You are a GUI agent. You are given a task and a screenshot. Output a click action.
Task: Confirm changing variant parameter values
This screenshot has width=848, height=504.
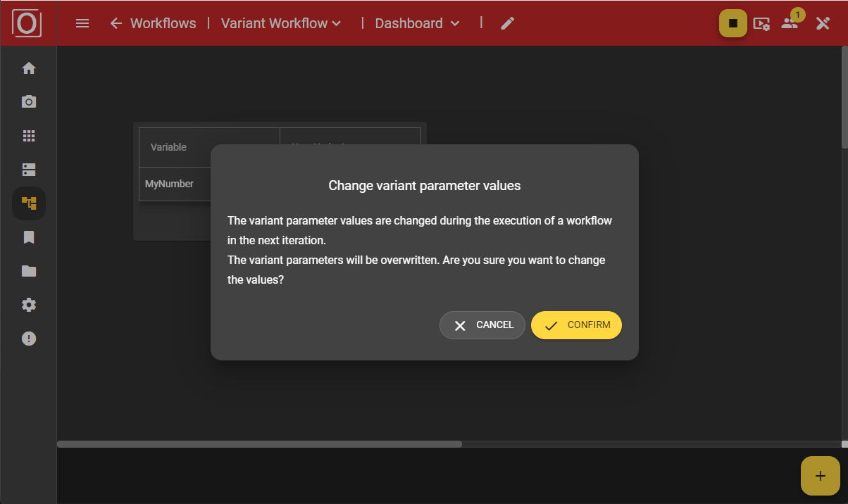(576, 325)
